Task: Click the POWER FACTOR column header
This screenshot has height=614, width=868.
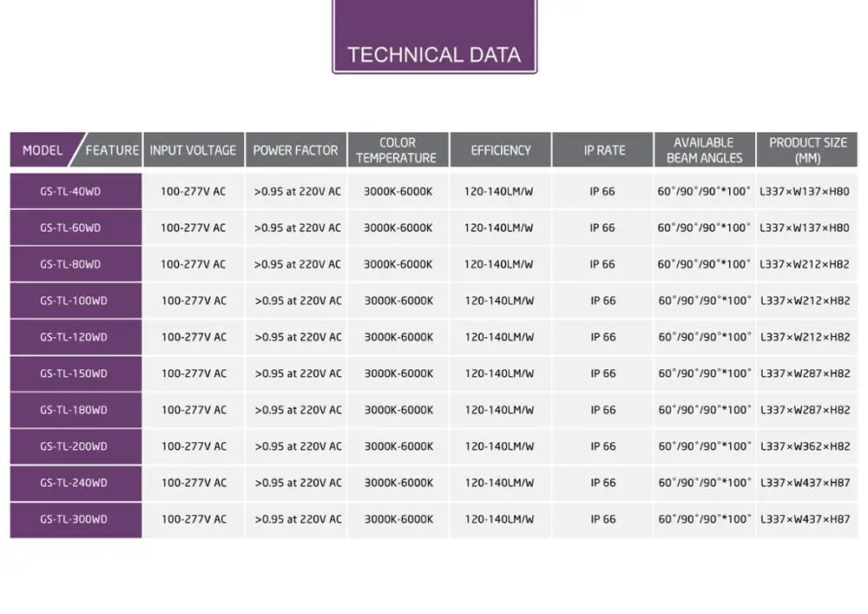Action: 295,150
